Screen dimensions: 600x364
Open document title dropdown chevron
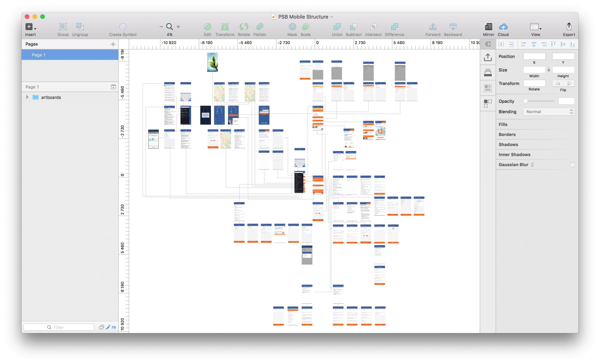[x=332, y=17]
